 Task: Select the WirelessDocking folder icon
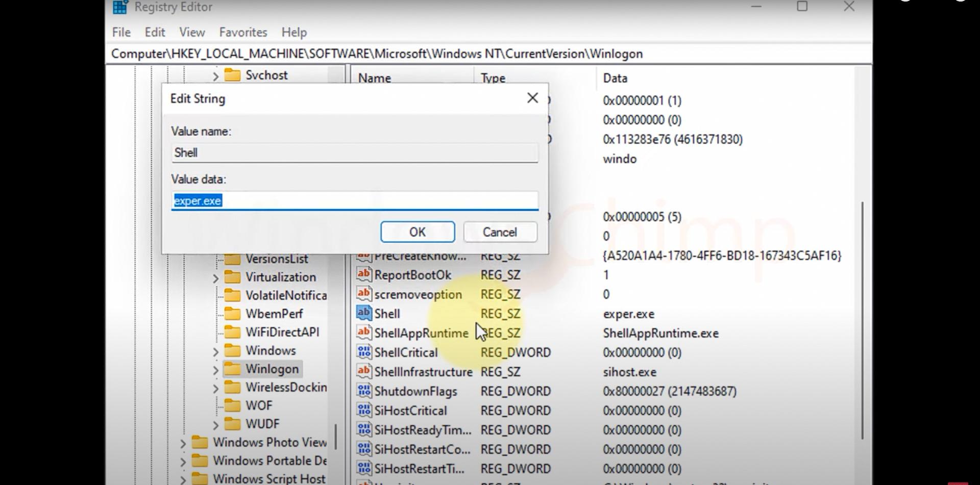(232, 387)
